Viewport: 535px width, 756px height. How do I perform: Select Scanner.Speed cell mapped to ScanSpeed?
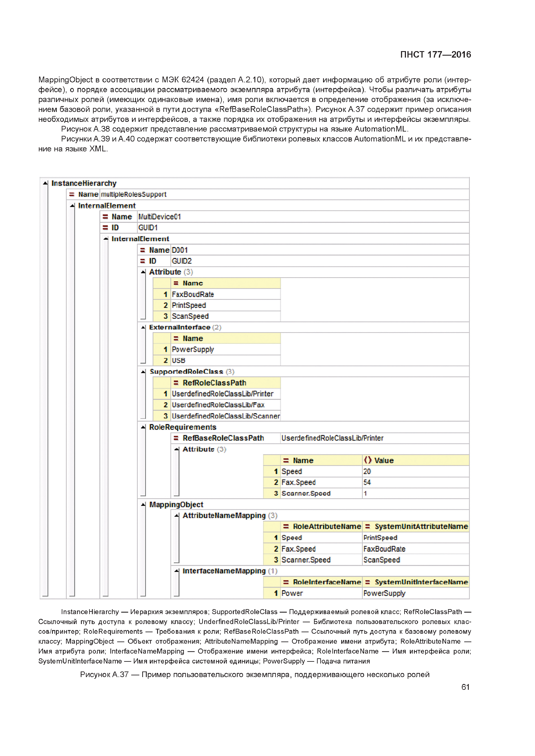click(x=321, y=560)
